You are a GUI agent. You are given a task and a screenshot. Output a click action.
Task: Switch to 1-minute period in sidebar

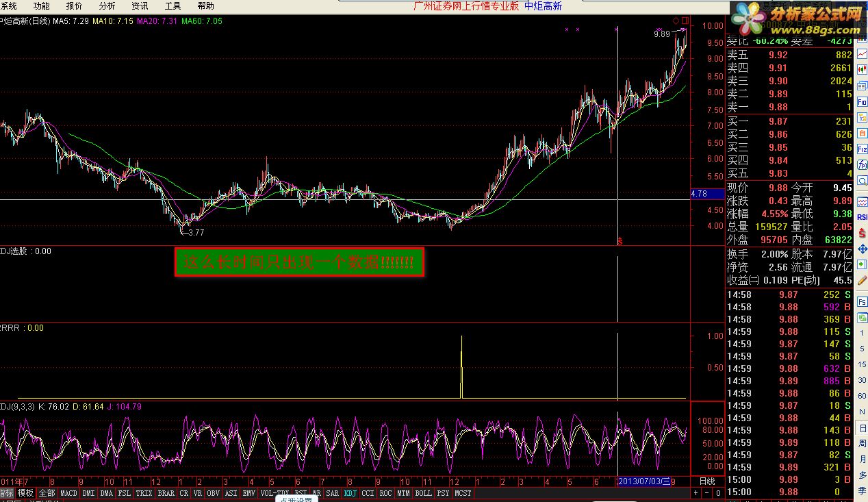(861, 332)
